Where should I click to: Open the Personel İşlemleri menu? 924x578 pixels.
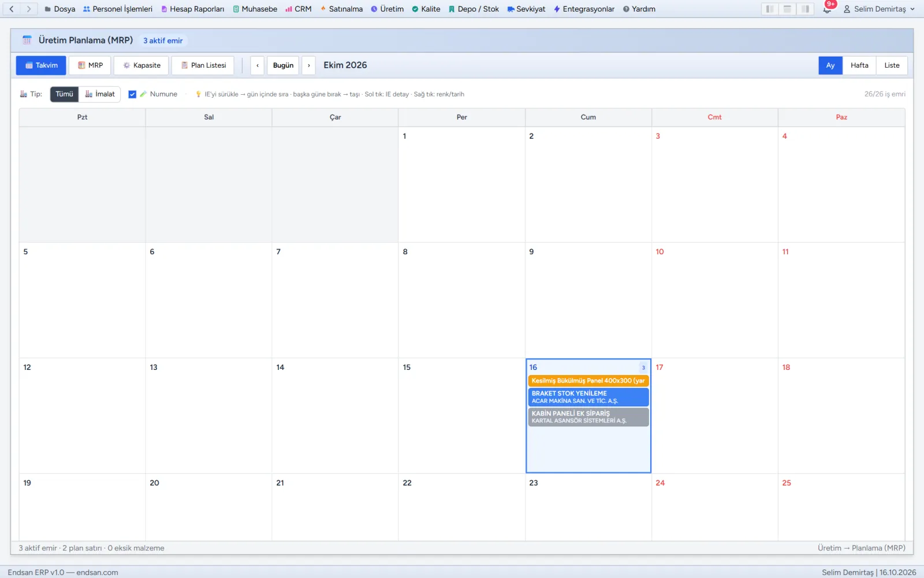pyautogui.click(x=118, y=9)
